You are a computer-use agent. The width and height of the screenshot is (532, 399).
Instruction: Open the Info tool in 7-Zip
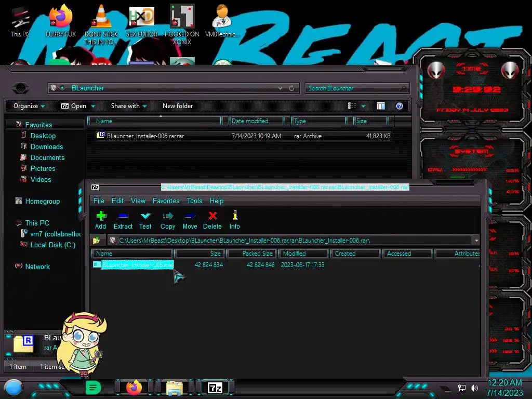(x=235, y=220)
